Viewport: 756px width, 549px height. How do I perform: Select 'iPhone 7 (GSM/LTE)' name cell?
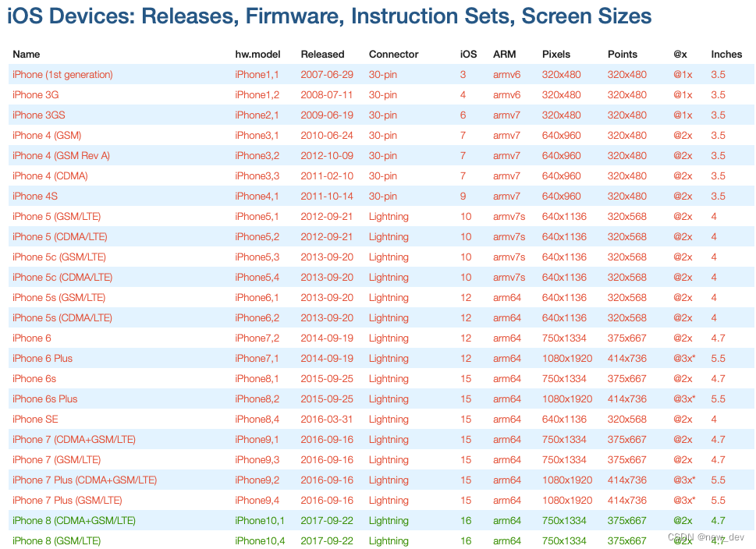[56, 459]
